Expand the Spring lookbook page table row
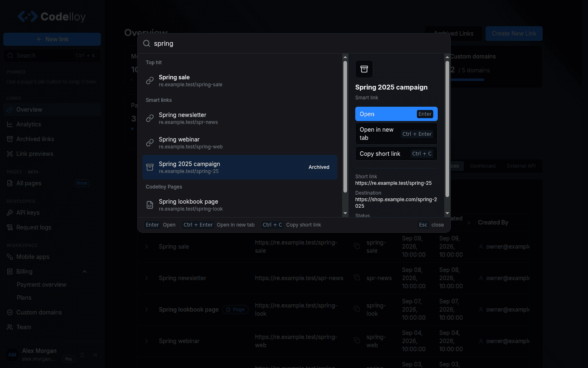The height and width of the screenshot is (368, 588). pos(147,310)
